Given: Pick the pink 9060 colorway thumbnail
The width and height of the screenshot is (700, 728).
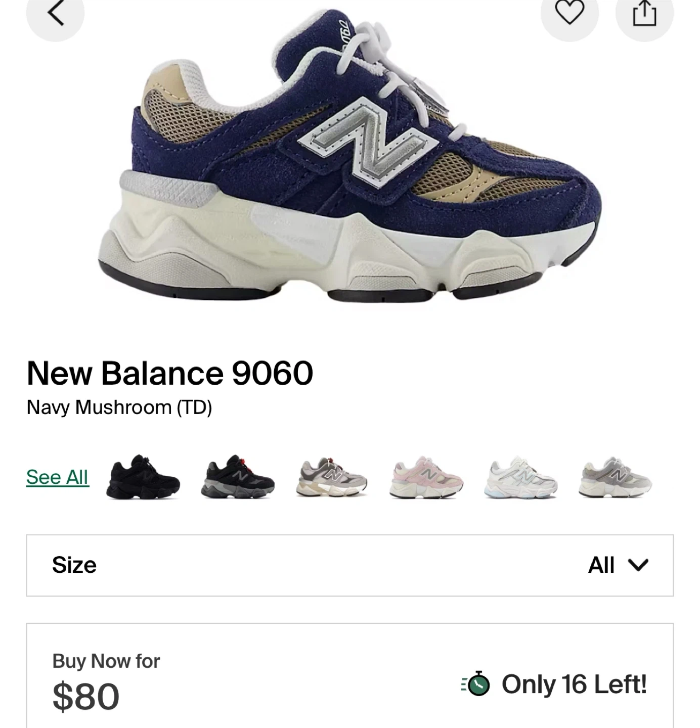Looking at the screenshot, I should (x=426, y=477).
